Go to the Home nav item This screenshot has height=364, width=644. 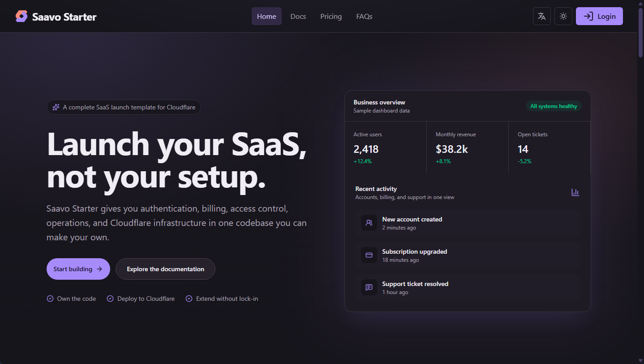click(266, 16)
